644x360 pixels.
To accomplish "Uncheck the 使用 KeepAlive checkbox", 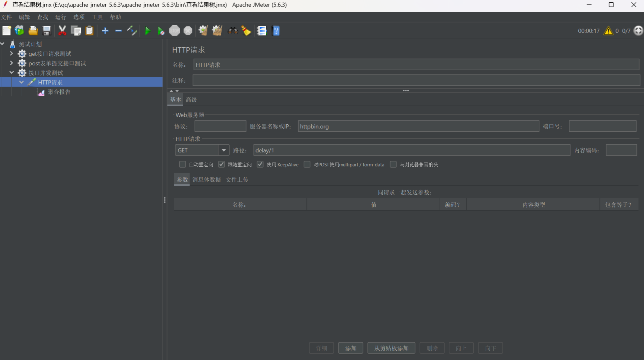I will (x=260, y=164).
